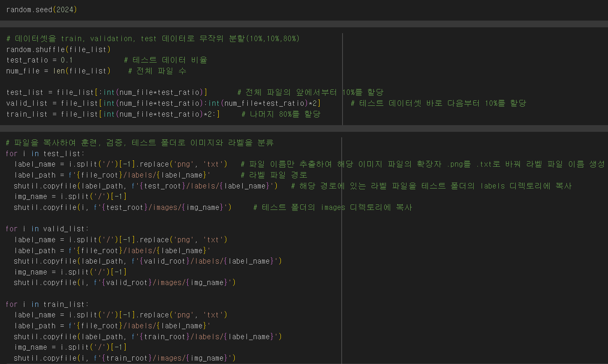Click the valid_list = file_list[...] assignment
This screenshot has width=608, height=364.
coord(163,103)
